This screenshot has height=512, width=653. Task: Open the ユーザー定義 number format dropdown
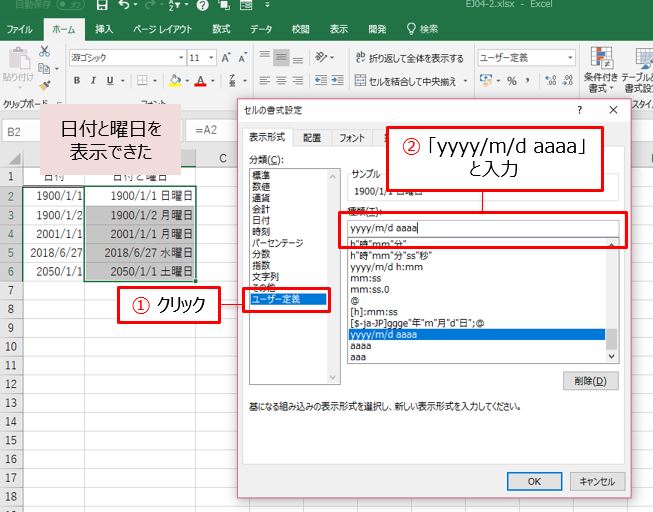click(x=570, y=57)
